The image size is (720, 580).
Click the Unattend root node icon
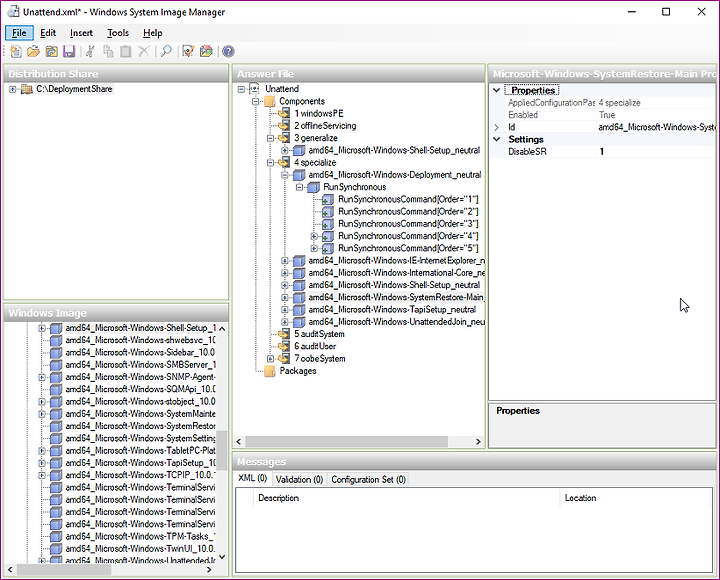[x=254, y=89]
